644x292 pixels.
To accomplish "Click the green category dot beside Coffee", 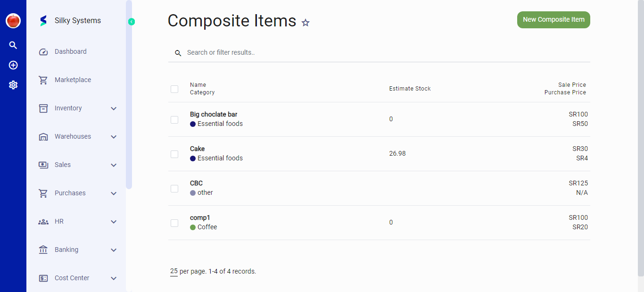I will 193,227.
